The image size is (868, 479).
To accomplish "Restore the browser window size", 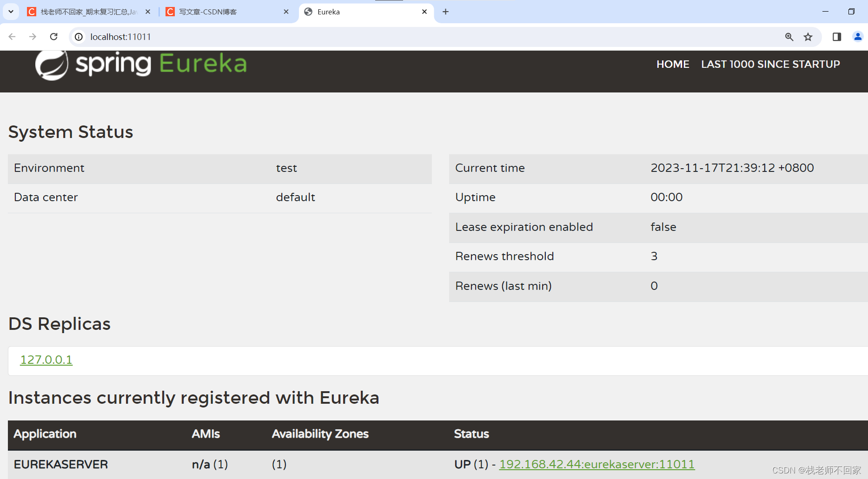I will (x=851, y=12).
